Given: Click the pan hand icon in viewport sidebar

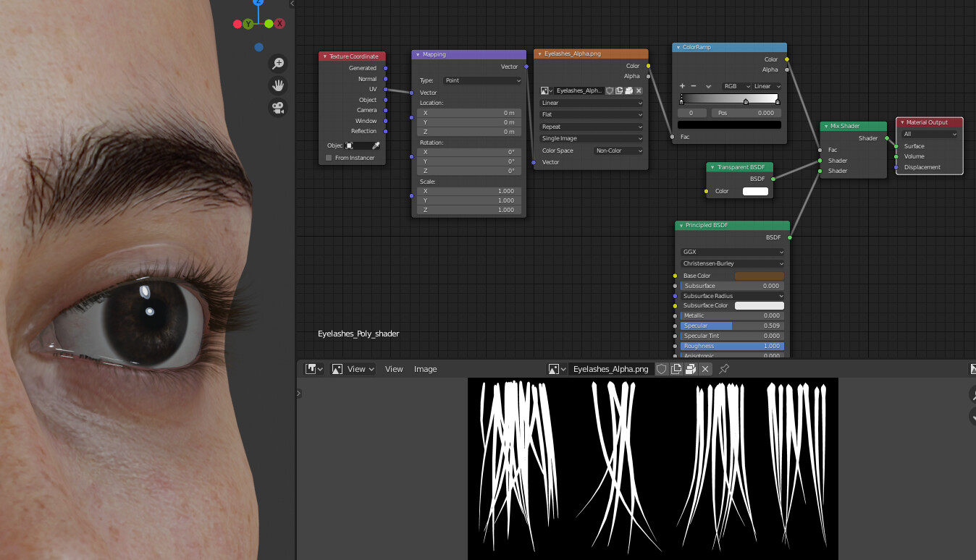Looking at the screenshot, I should (278, 85).
